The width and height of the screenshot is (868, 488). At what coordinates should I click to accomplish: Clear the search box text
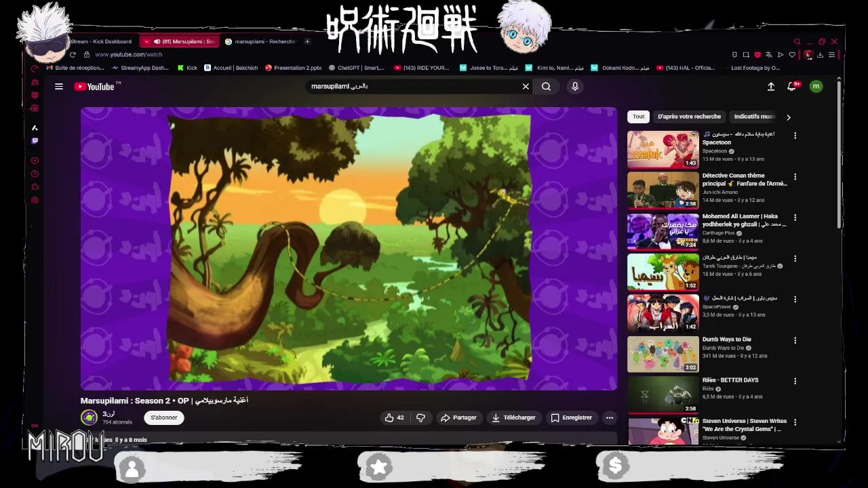click(526, 87)
